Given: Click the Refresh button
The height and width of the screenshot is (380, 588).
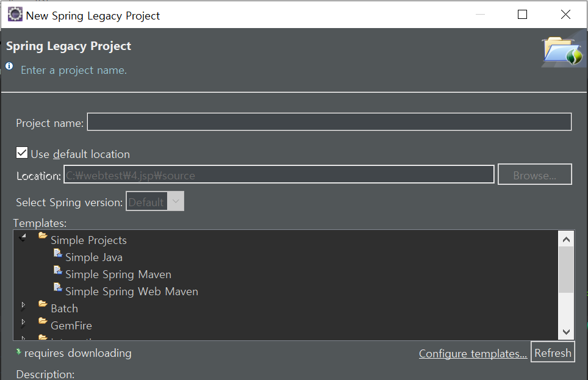Looking at the screenshot, I should click(553, 353).
